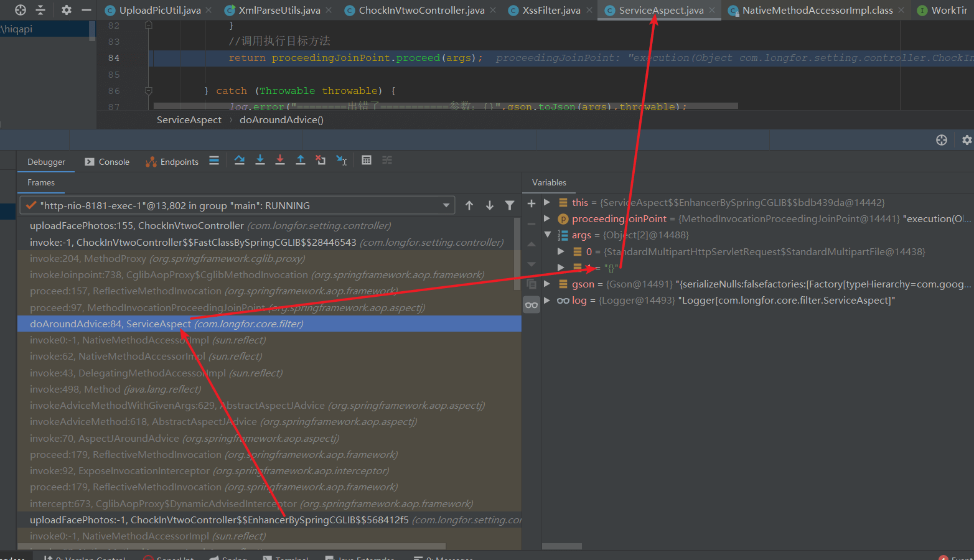The height and width of the screenshot is (560, 974).
Task: Switch to ChockInVtwoController.java tab
Action: [421, 11]
